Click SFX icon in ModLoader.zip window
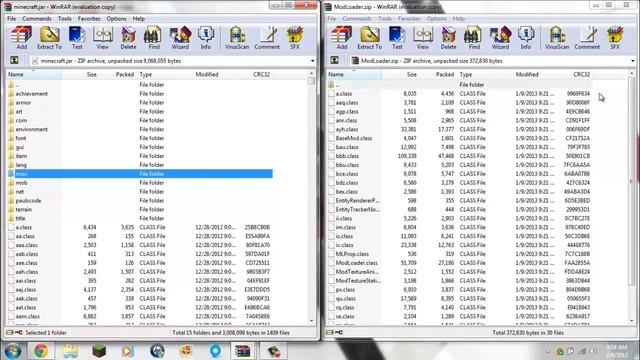 coord(615,38)
